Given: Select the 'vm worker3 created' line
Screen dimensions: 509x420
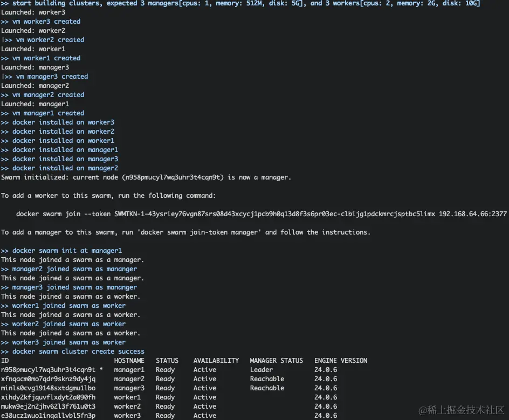Looking at the screenshot, I should pyautogui.click(x=40, y=22).
